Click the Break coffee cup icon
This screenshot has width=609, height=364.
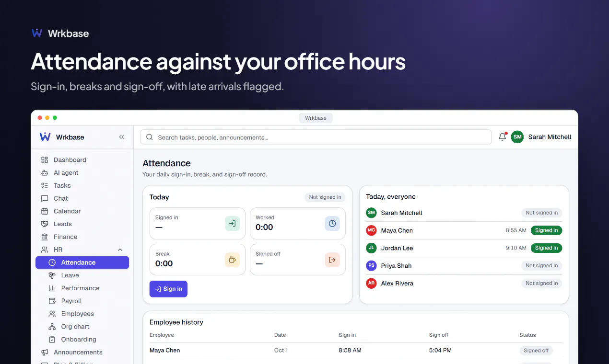pyautogui.click(x=232, y=260)
